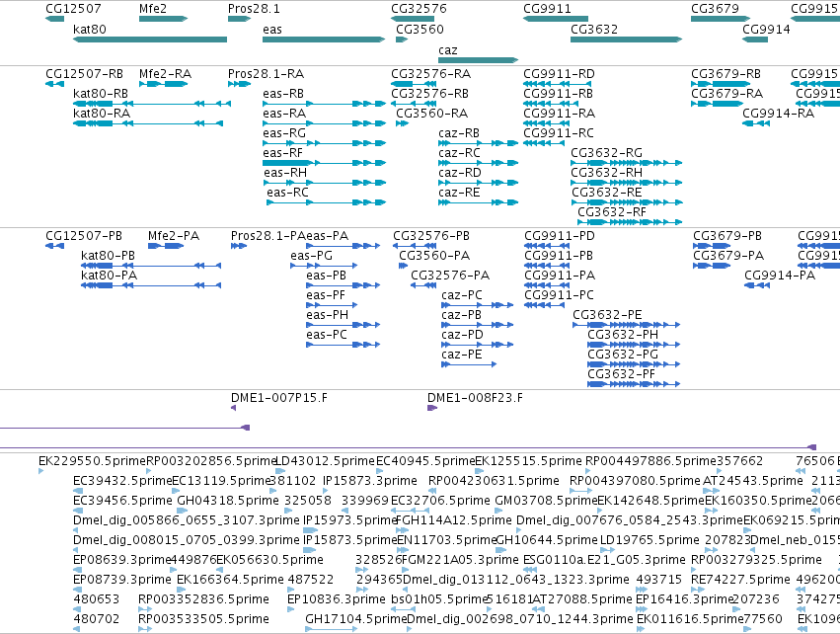Click the eas-PG protein label
This screenshot has height=634, width=840.
point(311,256)
